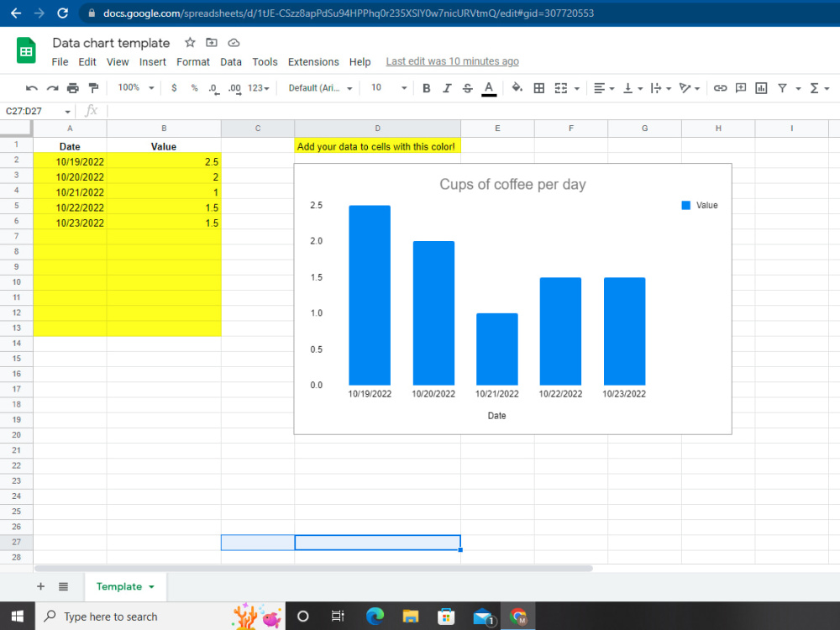
Task: Toggle italic formatting
Action: pos(447,88)
